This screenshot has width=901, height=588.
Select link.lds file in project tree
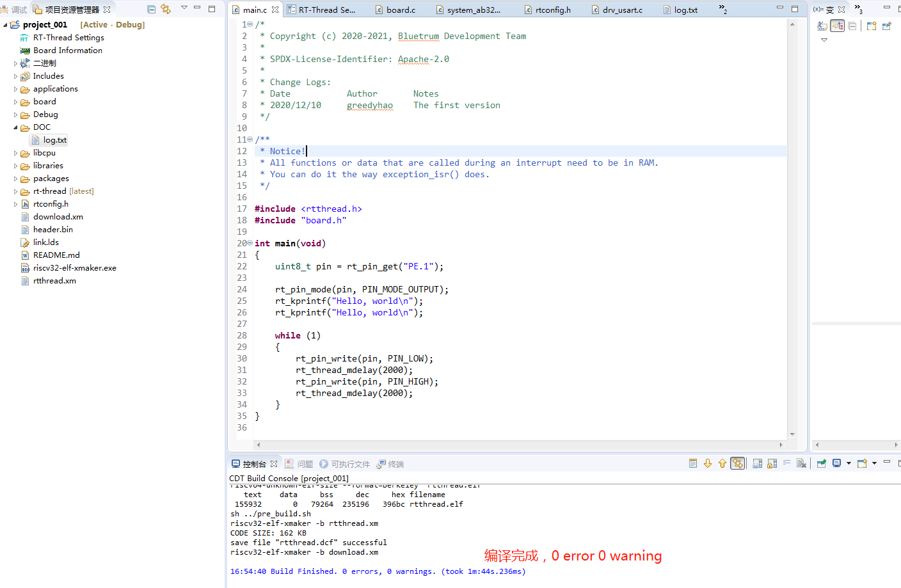(x=46, y=242)
